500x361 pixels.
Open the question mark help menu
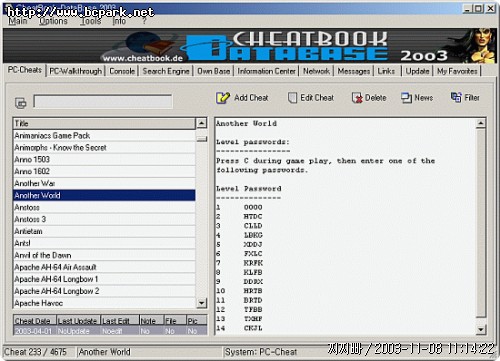click(x=144, y=21)
